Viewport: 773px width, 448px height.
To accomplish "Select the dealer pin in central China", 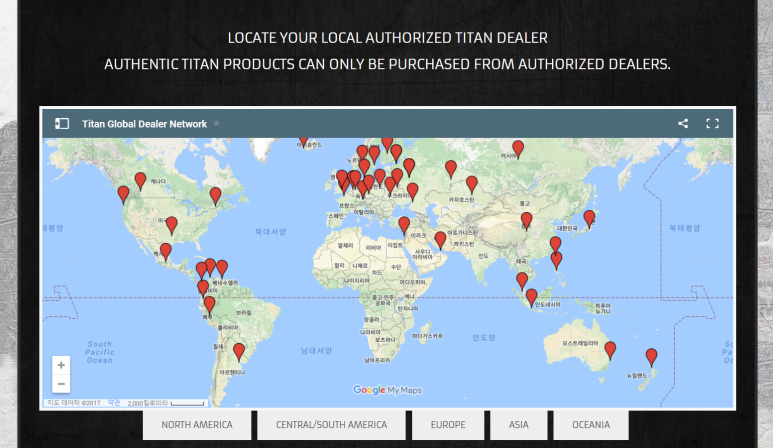I will (x=527, y=221).
